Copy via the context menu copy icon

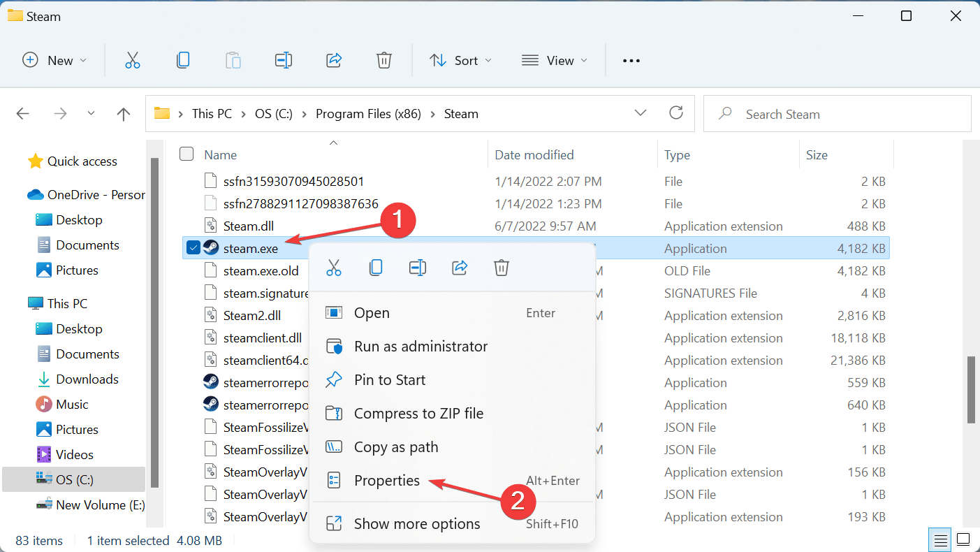tap(376, 268)
